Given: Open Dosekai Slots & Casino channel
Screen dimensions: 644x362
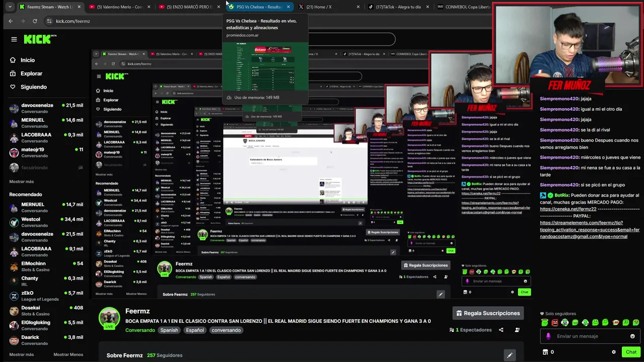Looking at the screenshot, I should [46, 311].
